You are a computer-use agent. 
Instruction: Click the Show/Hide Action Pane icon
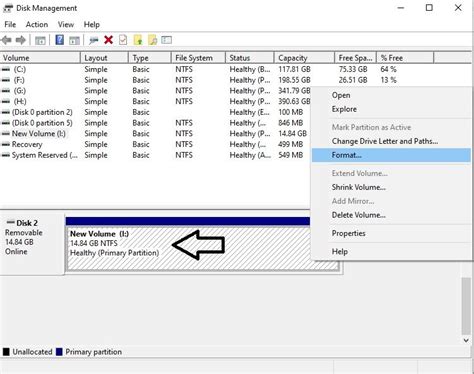(x=74, y=40)
